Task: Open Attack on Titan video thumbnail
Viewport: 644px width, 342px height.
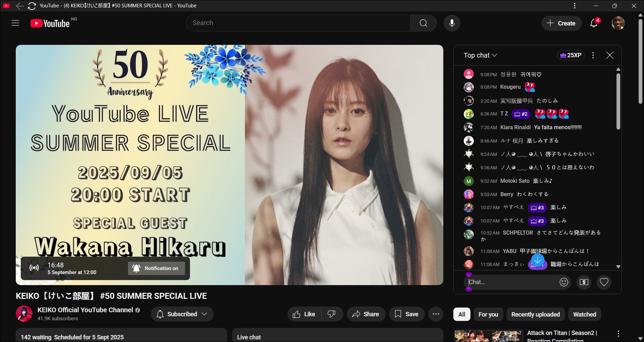Action: coord(488,336)
